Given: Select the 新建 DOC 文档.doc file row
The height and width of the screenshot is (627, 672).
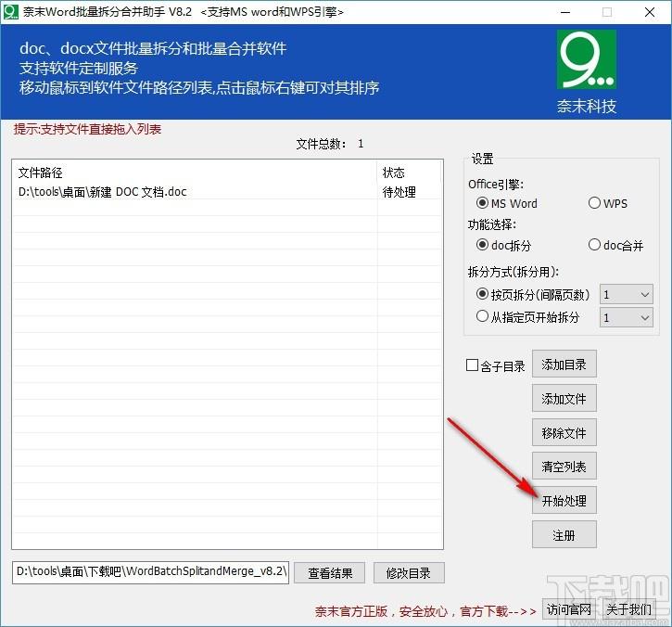Looking at the screenshot, I should [x=228, y=192].
